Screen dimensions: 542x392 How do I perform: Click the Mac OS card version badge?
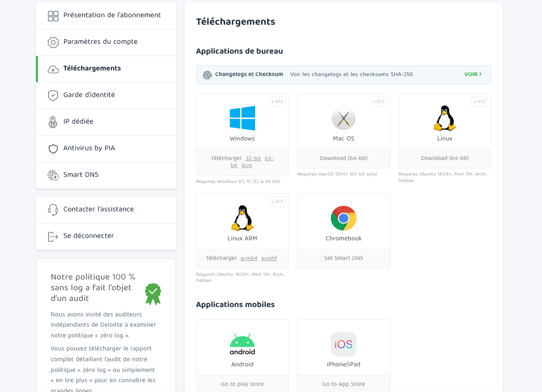[378, 102]
